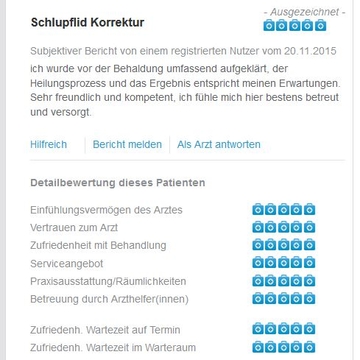This screenshot has width=360, height=360.
Task: Click the review date line from 20.11.2015
Action: pyautogui.click(x=183, y=51)
